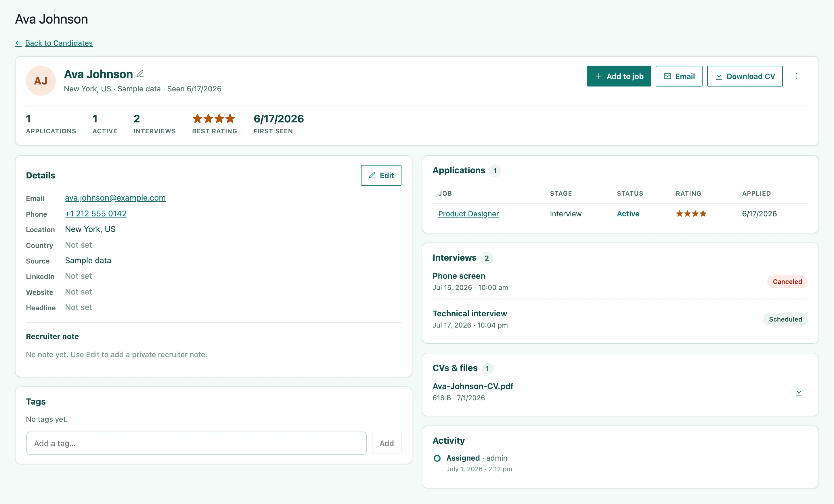
Task: Click the Recruiter note placeholder text
Action: pyautogui.click(x=116, y=355)
